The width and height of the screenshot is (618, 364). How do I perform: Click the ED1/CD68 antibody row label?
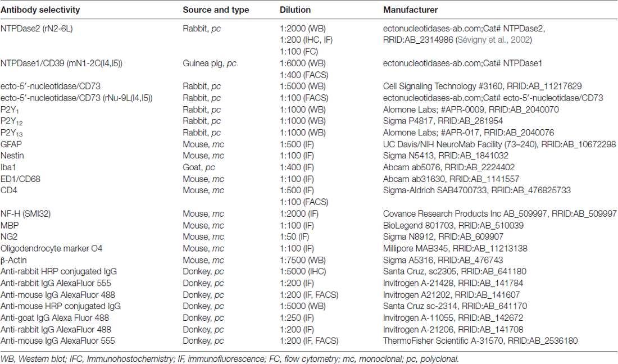pos(20,179)
